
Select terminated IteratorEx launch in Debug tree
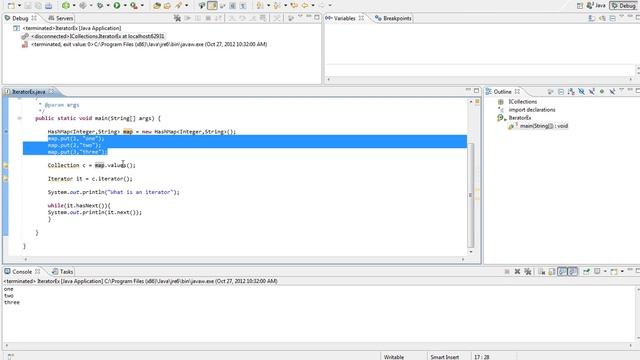click(x=71, y=28)
